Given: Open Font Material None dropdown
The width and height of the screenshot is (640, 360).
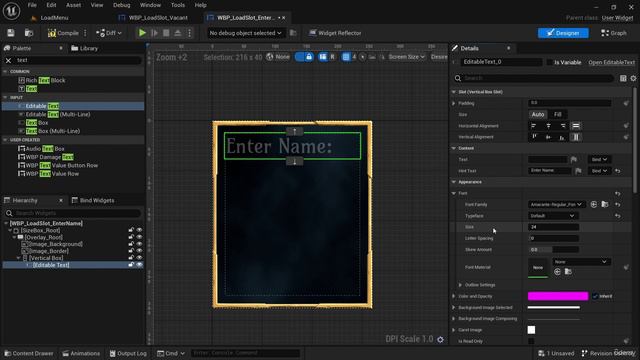Looking at the screenshot, I should tap(581, 262).
